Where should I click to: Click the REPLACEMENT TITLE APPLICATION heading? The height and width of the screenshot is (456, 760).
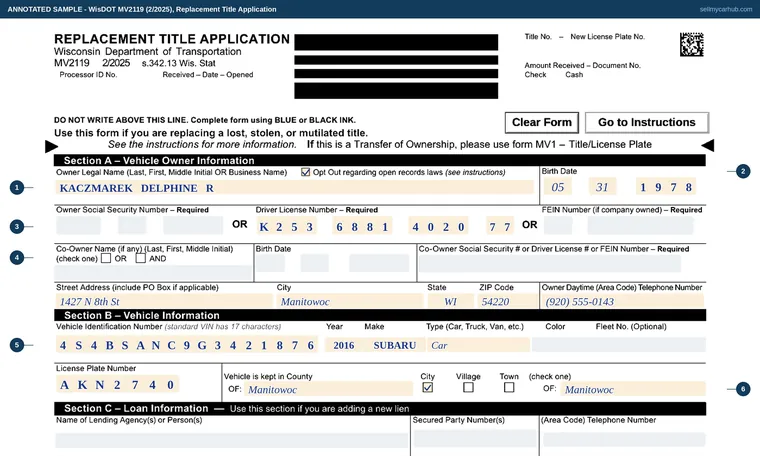(172, 39)
